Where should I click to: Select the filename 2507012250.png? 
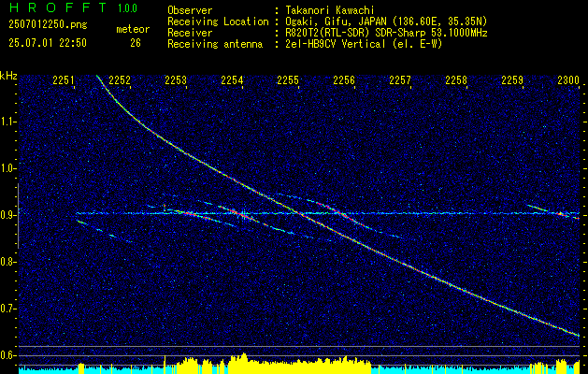[48, 25]
